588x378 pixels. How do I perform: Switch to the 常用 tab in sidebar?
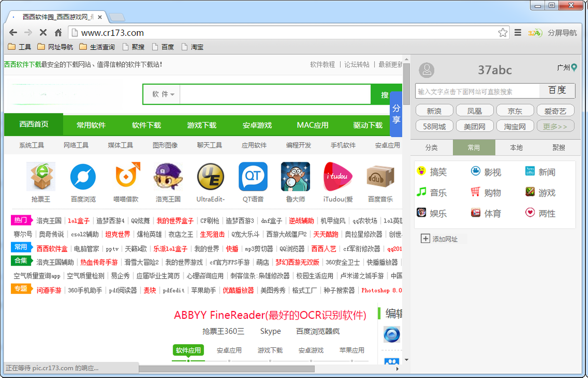[474, 147]
